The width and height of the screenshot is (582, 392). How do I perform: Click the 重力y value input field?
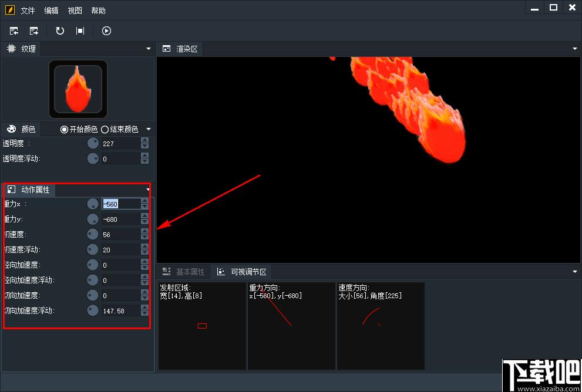pyautogui.click(x=121, y=219)
